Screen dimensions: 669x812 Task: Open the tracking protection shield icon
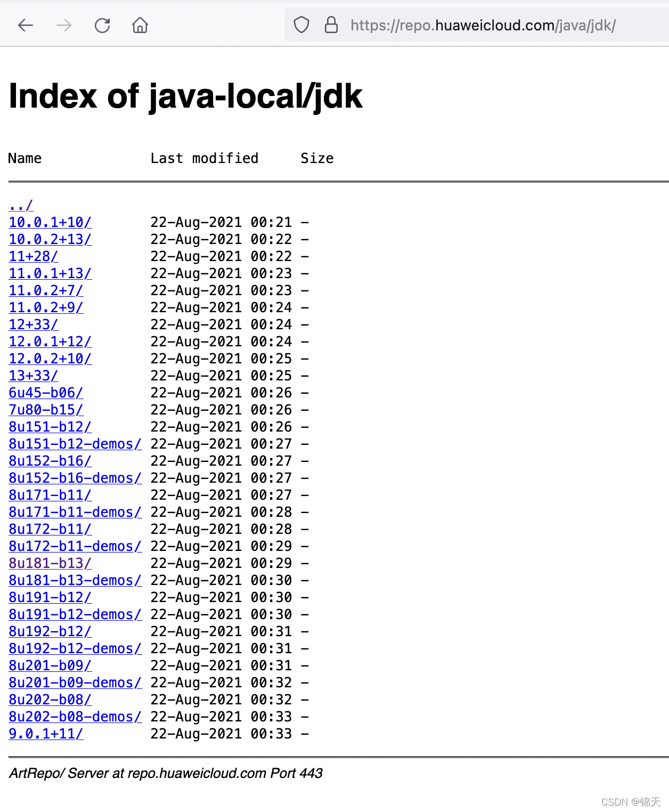tap(301, 25)
